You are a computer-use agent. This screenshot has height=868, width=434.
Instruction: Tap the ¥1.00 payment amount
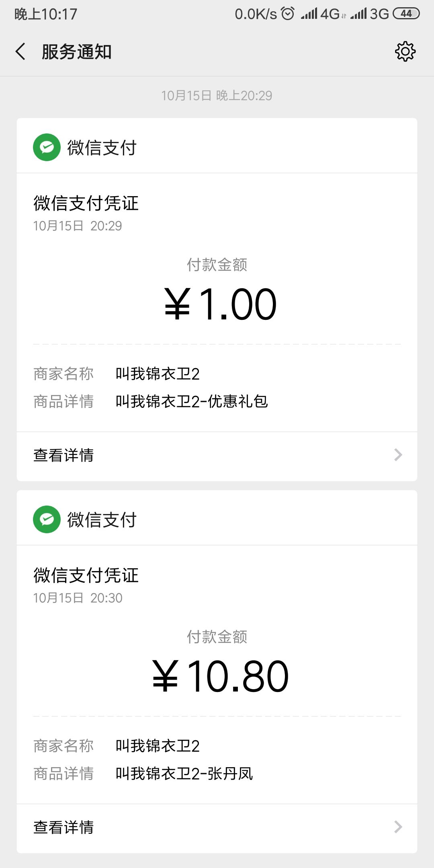click(220, 305)
